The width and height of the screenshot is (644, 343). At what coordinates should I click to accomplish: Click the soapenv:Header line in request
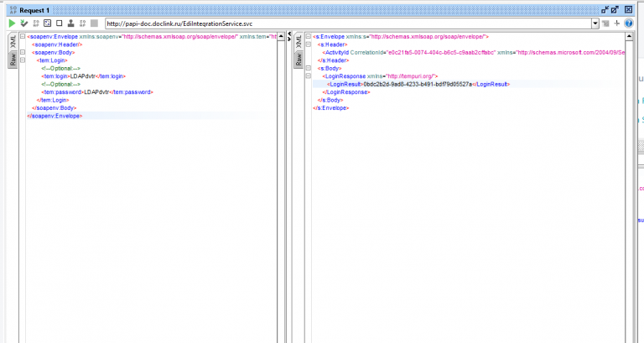57,44
